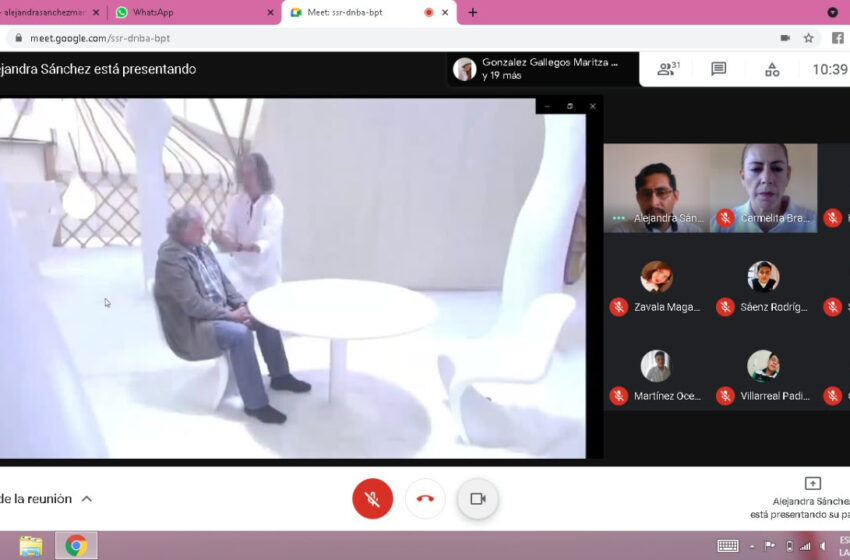Click the muted mic icon on Carmelita Bra... tile
Viewport: 850px width, 560px height.
tap(725, 218)
